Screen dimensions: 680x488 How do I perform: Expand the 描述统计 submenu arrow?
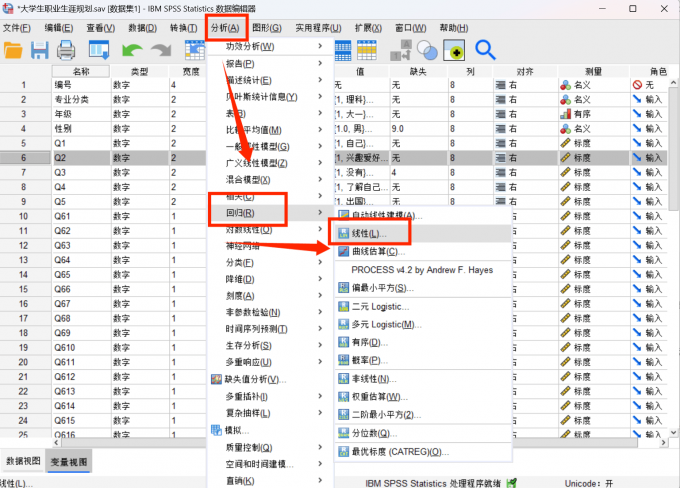click(x=320, y=80)
